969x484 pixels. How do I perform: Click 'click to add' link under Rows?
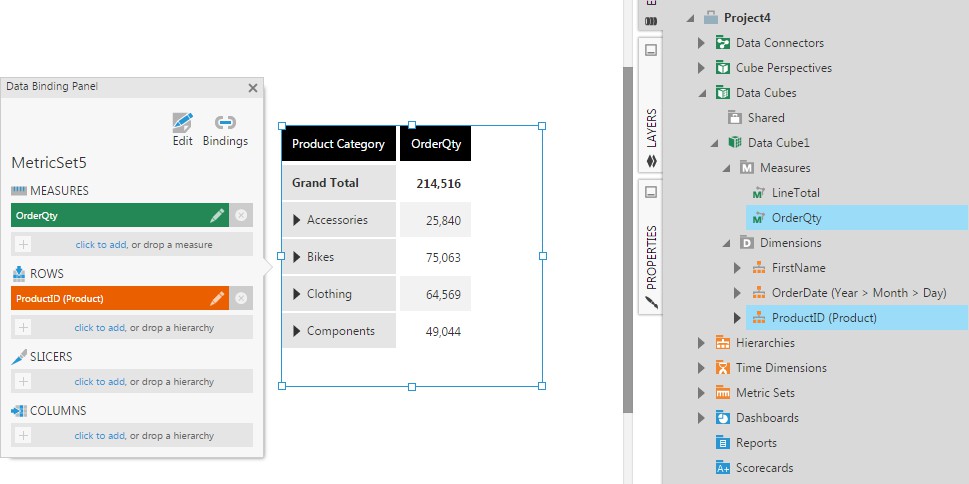(x=101, y=328)
